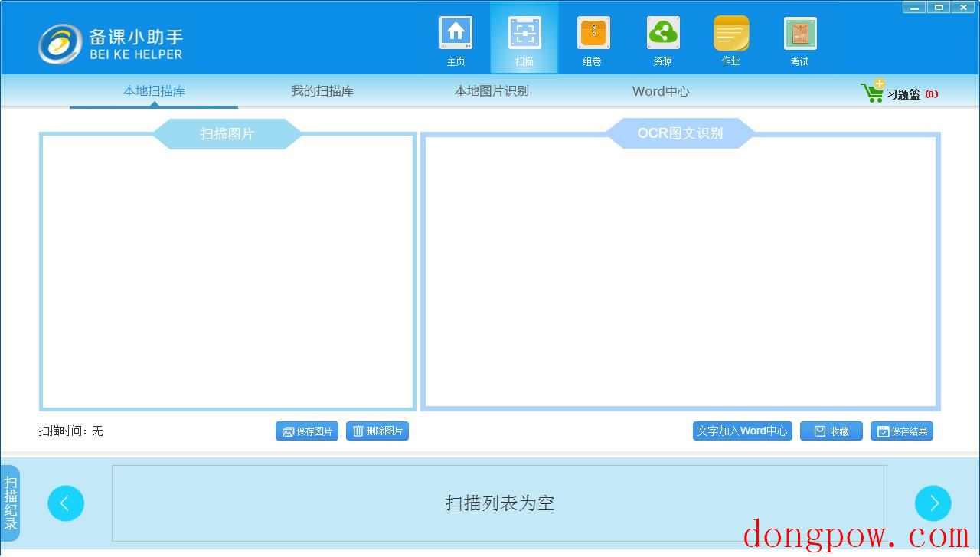Image resolution: width=980 pixels, height=557 pixels.
Task: Click 文字加入Word中心 button
Action: tap(743, 431)
